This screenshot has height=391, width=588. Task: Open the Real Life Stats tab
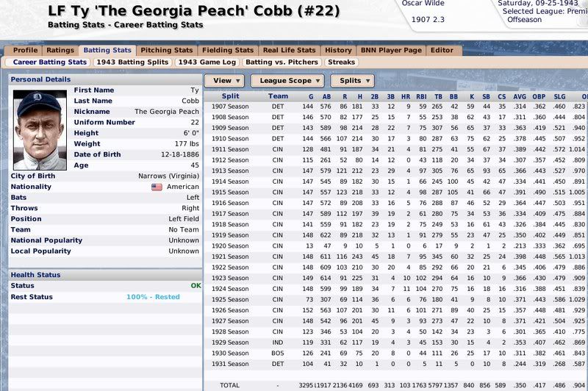288,50
